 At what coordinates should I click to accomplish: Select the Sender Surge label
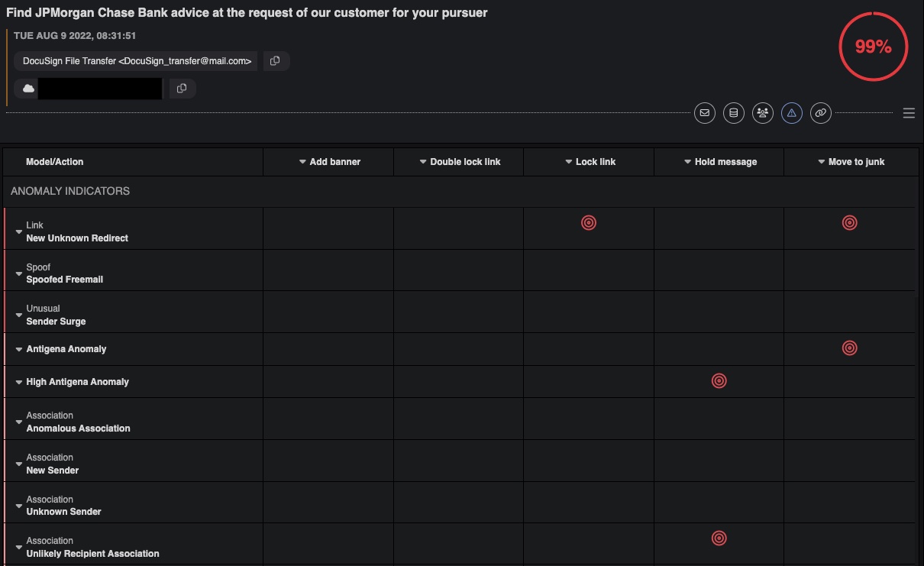[x=57, y=322]
